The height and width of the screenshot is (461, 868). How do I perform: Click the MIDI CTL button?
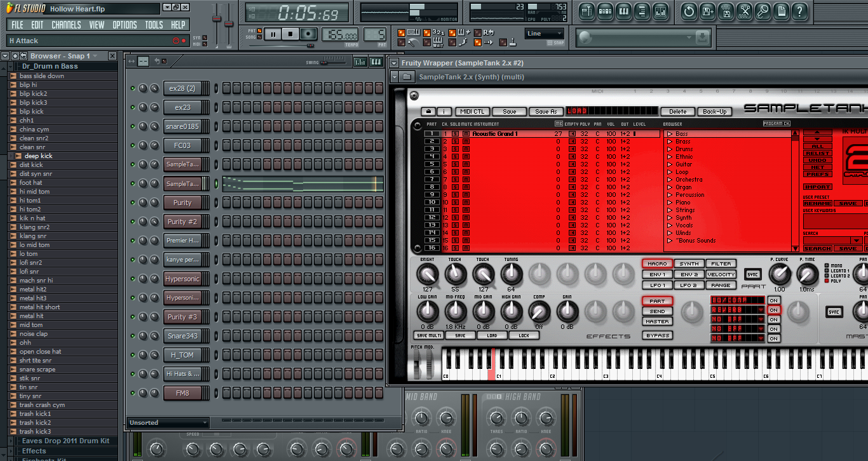tap(472, 112)
